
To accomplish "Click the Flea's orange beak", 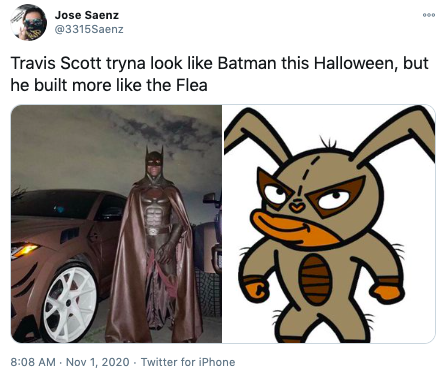I will click(x=293, y=227).
